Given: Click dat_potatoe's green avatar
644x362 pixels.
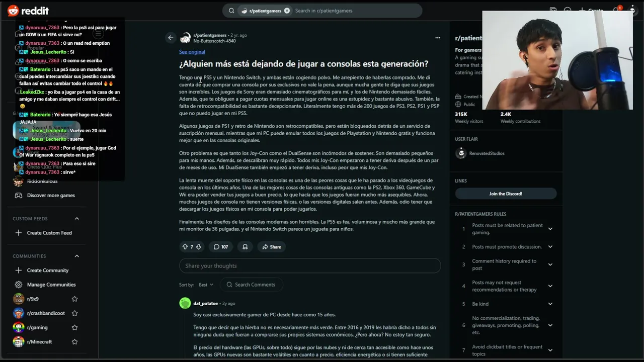Looking at the screenshot, I should 185,303.
